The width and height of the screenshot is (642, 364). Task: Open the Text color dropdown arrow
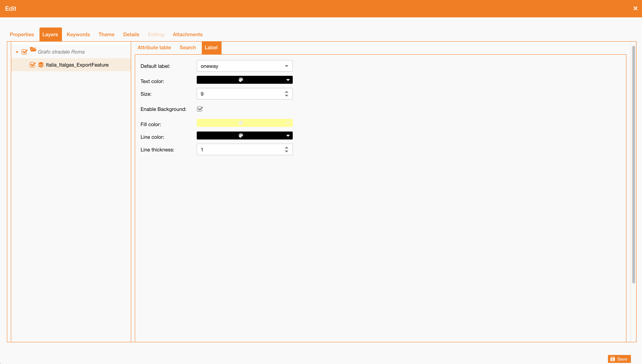coord(288,80)
